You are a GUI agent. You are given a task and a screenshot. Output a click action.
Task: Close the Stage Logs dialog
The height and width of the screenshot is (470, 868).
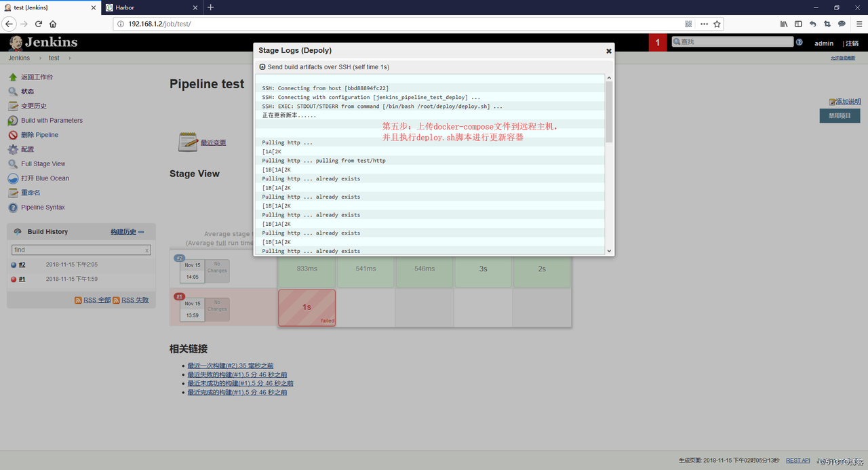coord(608,51)
